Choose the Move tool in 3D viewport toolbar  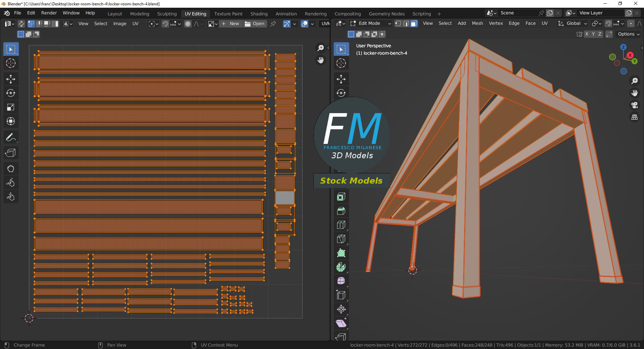(x=341, y=79)
